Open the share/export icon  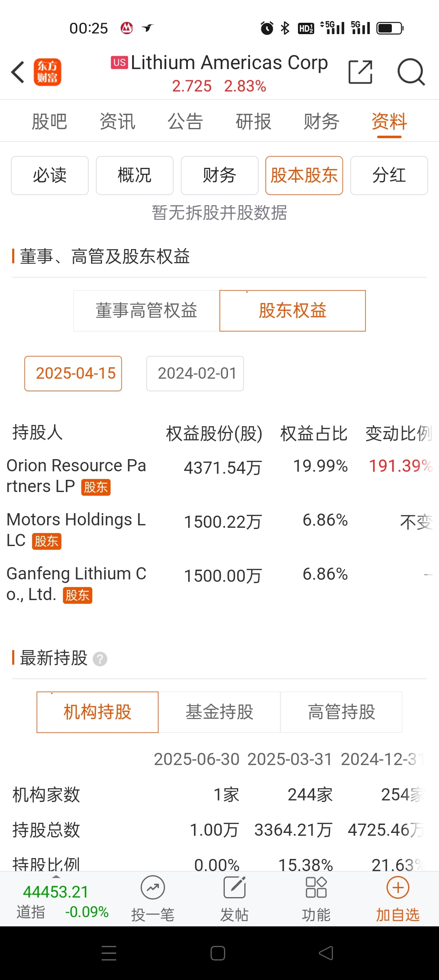[361, 72]
